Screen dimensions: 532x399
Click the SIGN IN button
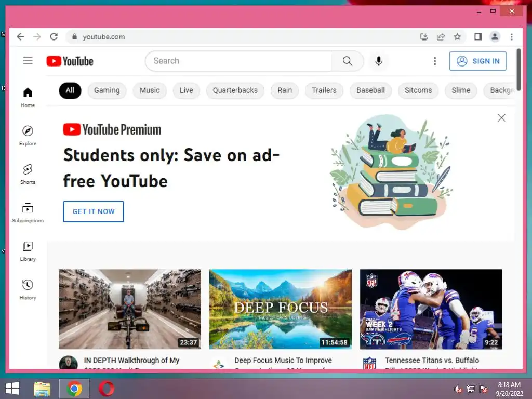click(478, 61)
